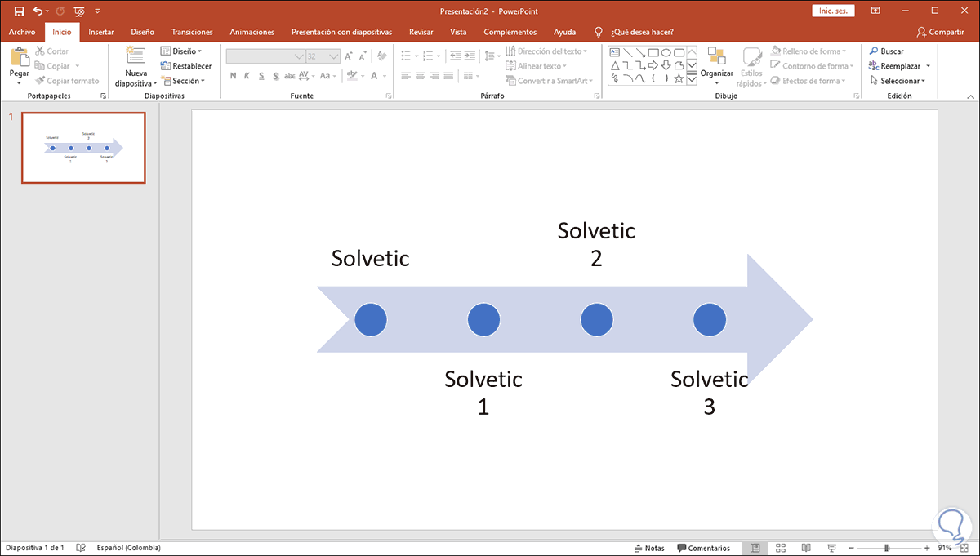Viewport: 980px width, 556px height.
Task: Select the rectangle shape in gallery
Action: pos(653,52)
